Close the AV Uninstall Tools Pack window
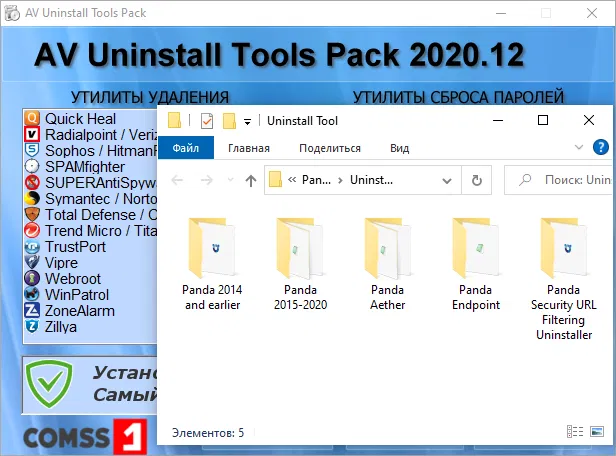This screenshot has width=616, height=456. [x=592, y=13]
